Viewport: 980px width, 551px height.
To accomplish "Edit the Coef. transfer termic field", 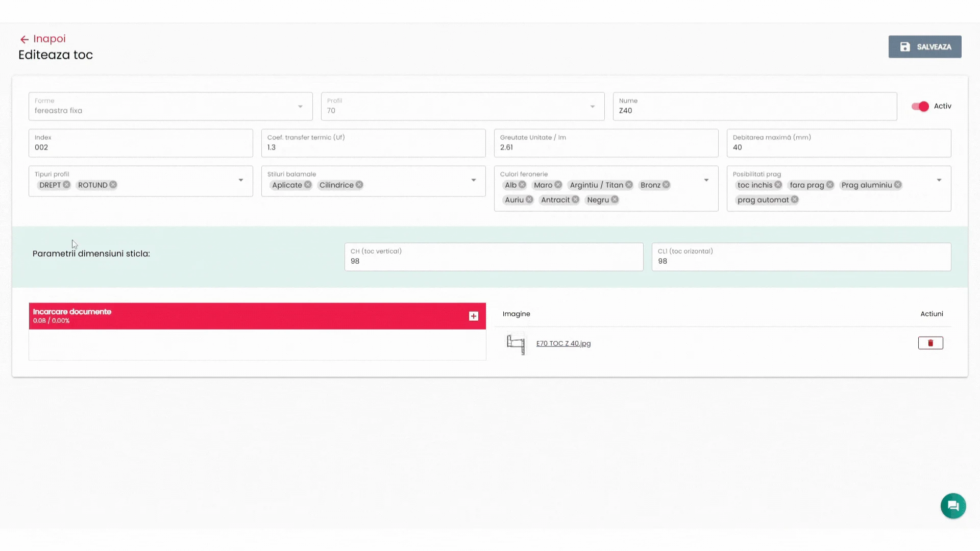I will (x=374, y=143).
